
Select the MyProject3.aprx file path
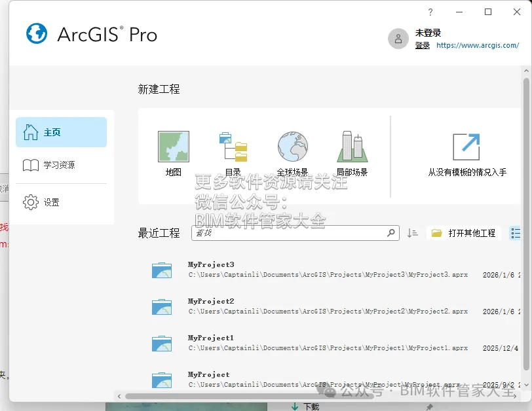click(328, 275)
